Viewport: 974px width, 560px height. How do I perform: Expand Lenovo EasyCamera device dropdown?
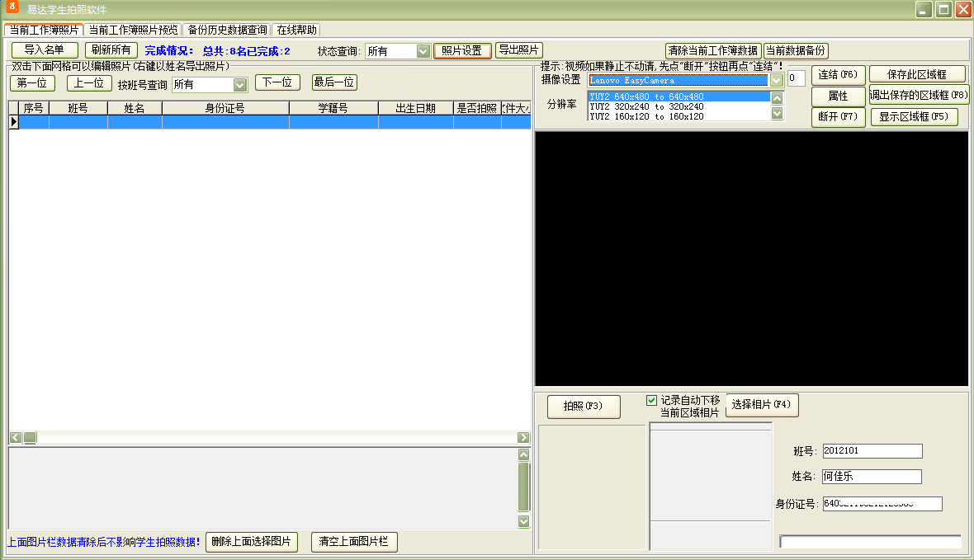[x=777, y=80]
